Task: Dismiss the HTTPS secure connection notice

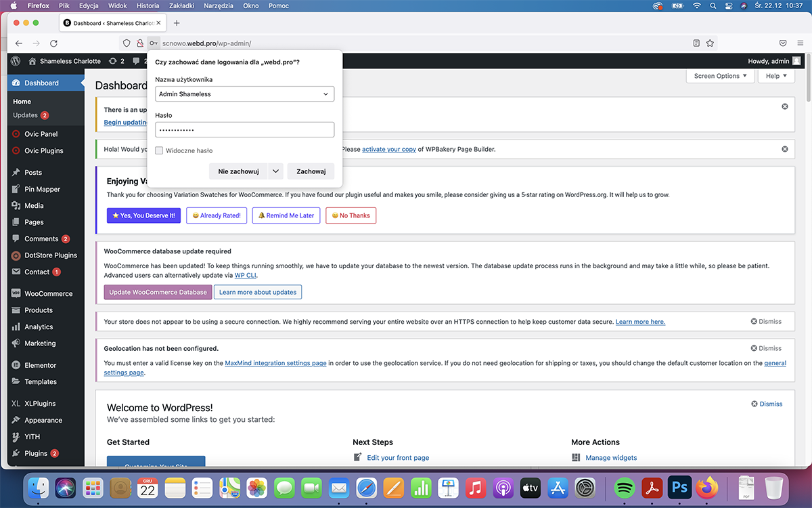Action: (x=766, y=322)
